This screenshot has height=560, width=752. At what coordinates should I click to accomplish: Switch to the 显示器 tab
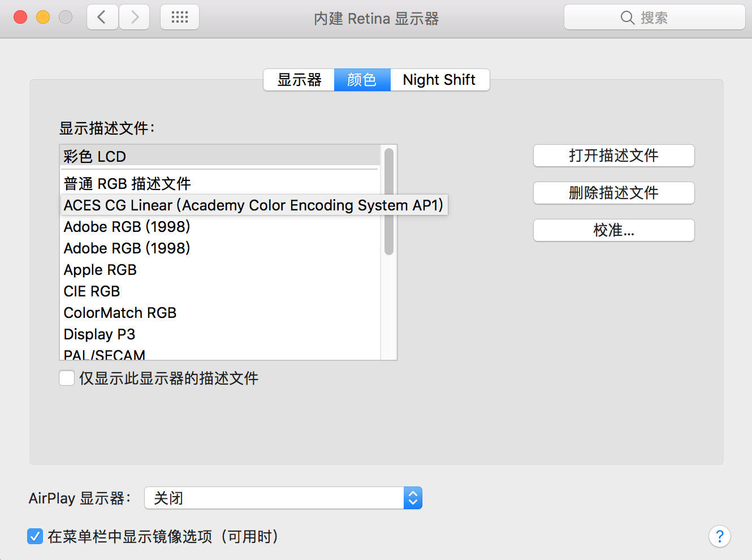click(x=299, y=80)
